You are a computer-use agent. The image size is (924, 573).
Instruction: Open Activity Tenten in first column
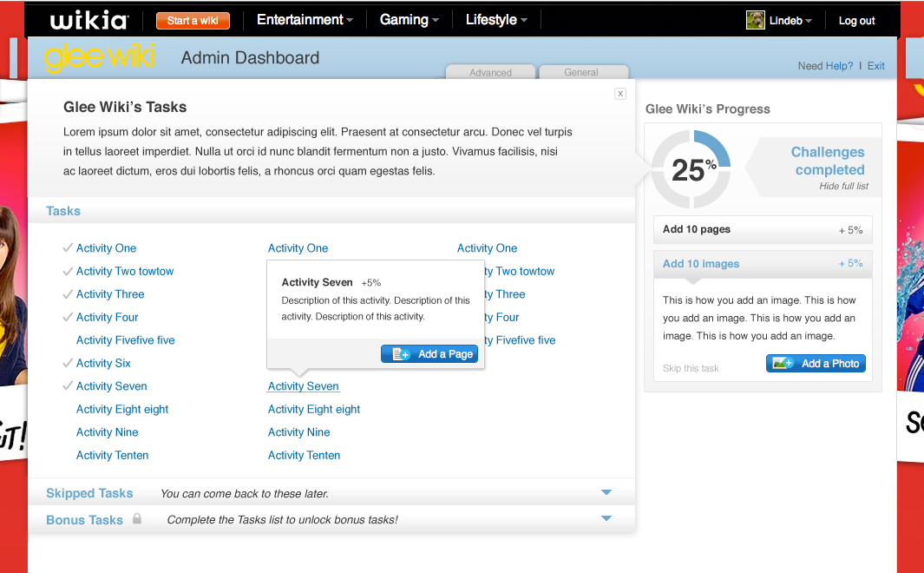(112, 455)
